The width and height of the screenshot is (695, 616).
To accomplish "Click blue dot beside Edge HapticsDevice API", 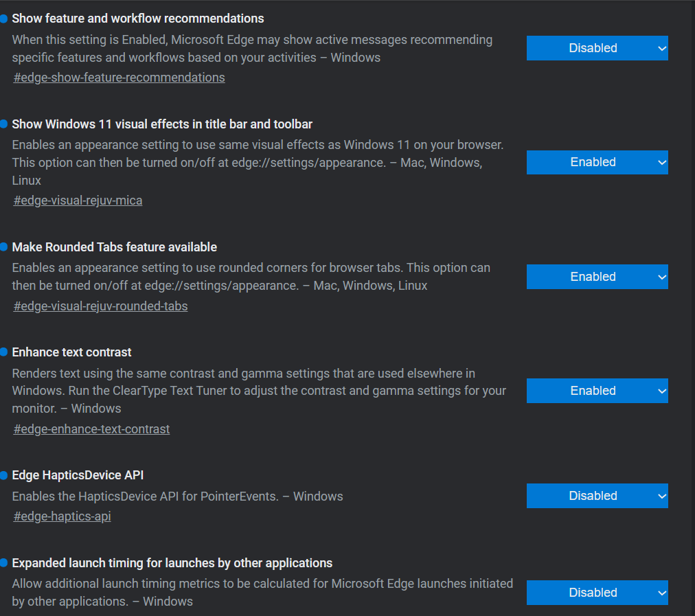I will [x=3, y=475].
